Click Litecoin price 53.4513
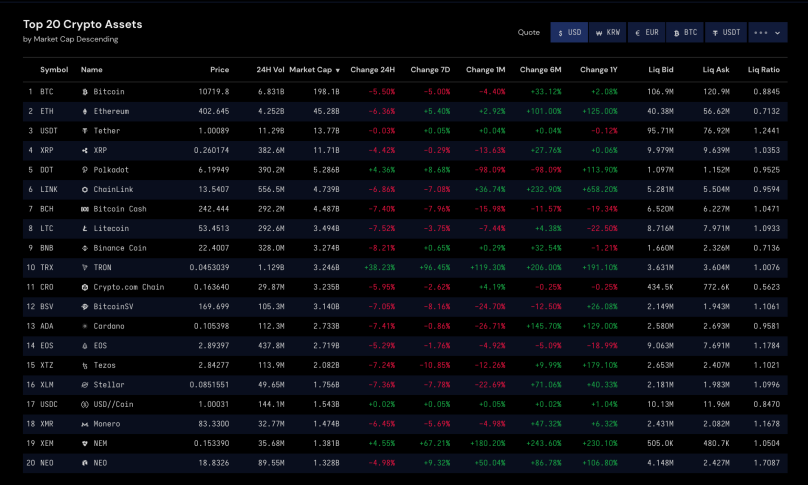The width and height of the screenshot is (808, 485). [x=214, y=229]
